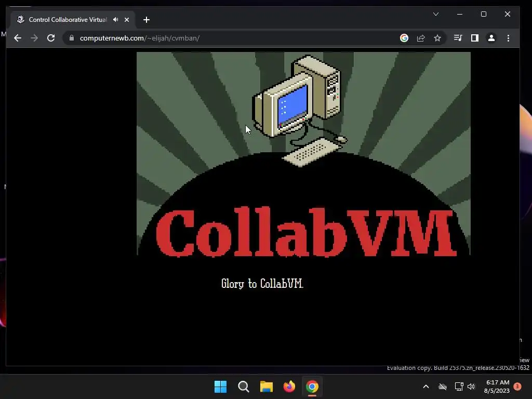Click the OneDrive tray icon
This screenshot has width=532, height=399.
pyautogui.click(x=443, y=387)
